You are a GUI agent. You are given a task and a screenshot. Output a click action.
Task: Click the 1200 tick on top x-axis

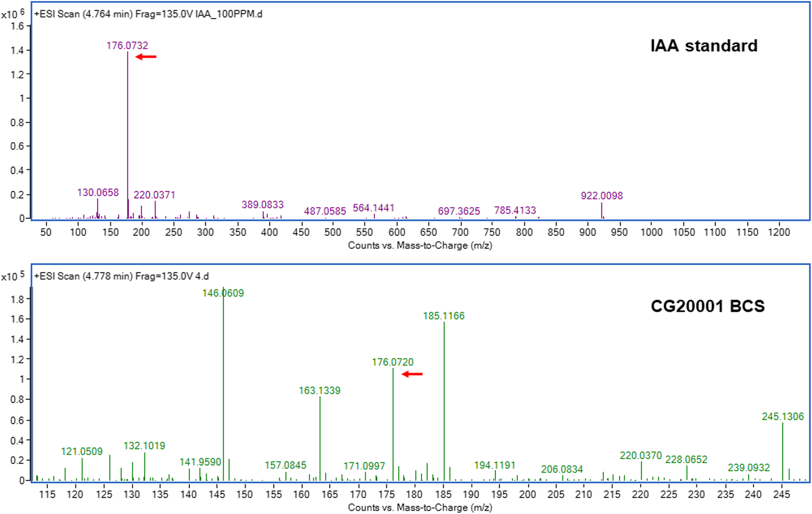[x=779, y=233]
